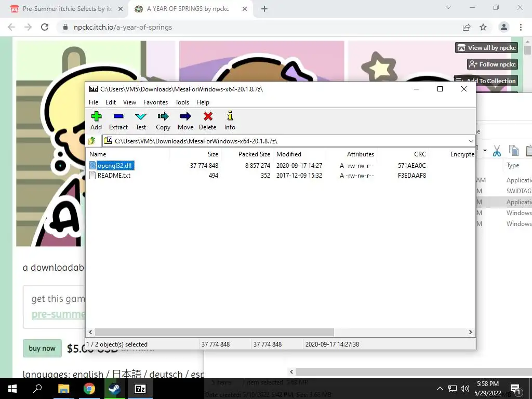Click View all by npckc
532x399 pixels.
click(486, 47)
